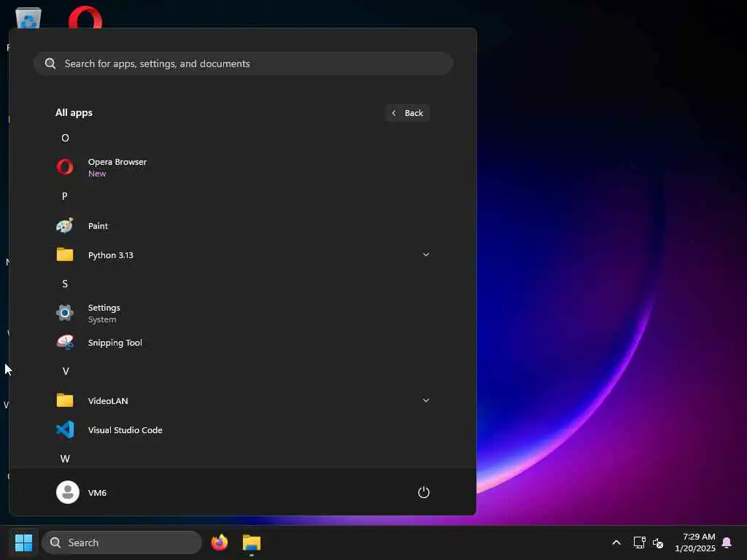Click the 'Paint' app name
Image resolution: width=747 pixels, height=560 pixels.
(98, 226)
